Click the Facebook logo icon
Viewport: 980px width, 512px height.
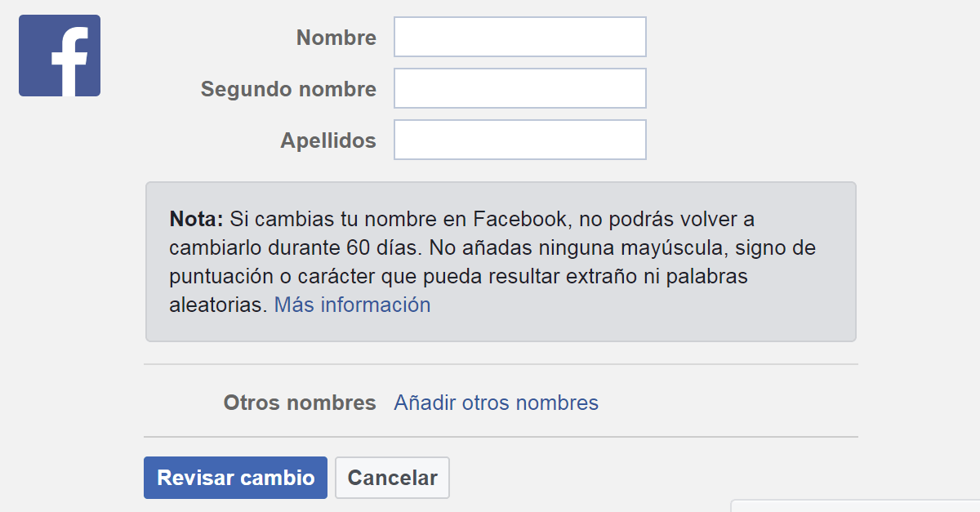60,56
